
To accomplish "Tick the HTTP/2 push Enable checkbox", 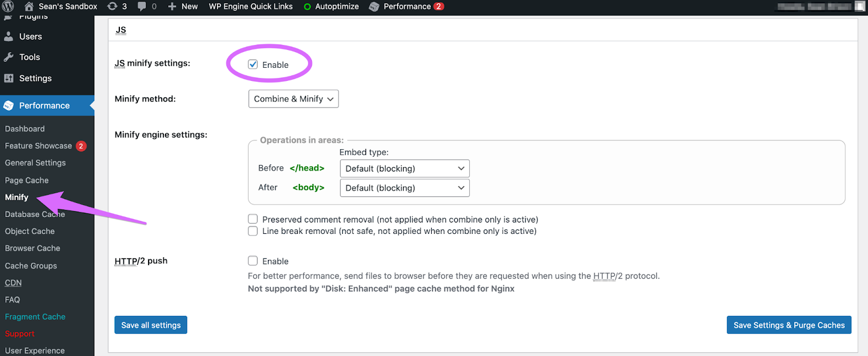I will (x=253, y=260).
